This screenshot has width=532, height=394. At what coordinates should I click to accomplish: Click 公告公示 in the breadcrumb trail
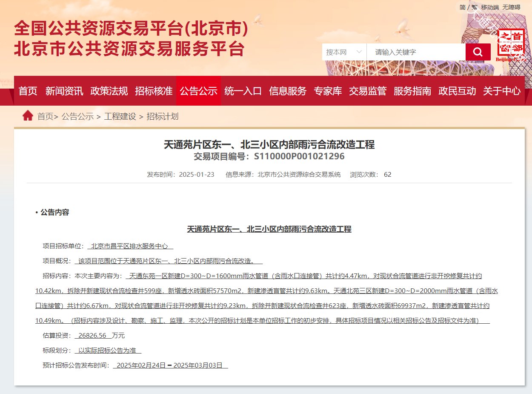pyautogui.click(x=77, y=116)
